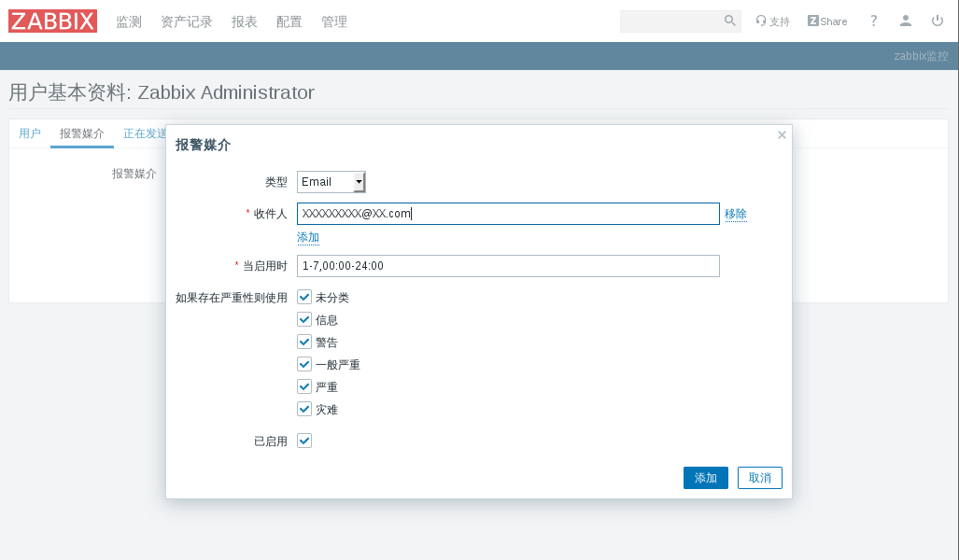The image size is (959, 560).
Task: Toggle the 严重 severity checkbox
Action: (x=304, y=386)
